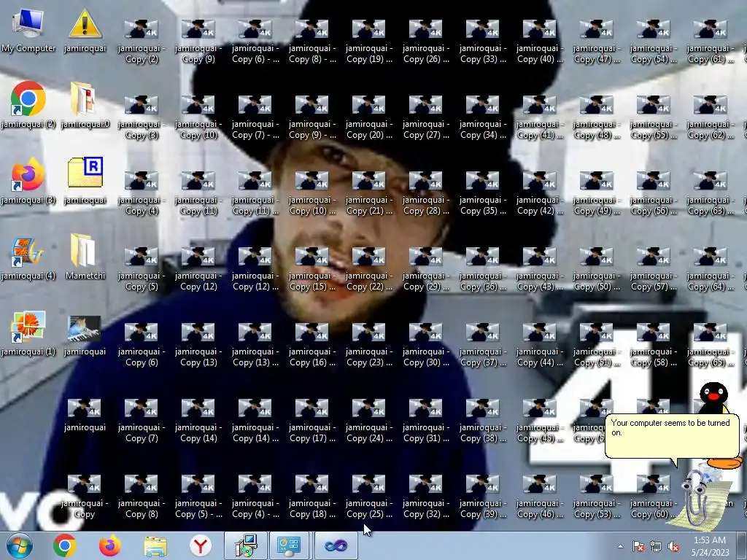This screenshot has height=560, width=747.
Task: Select jamiroquai - Copy (62) file
Action: pos(710,117)
